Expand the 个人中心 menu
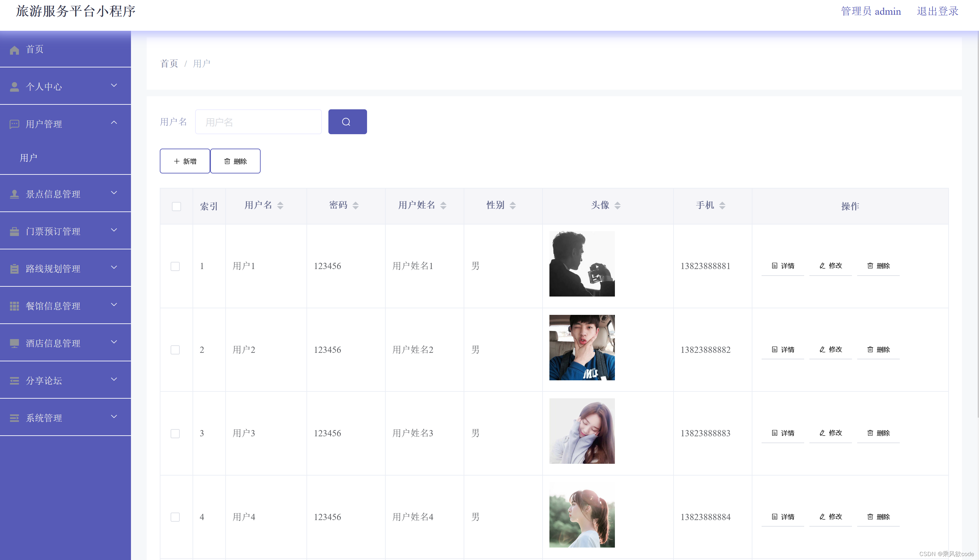The image size is (979, 560). [x=65, y=86]
